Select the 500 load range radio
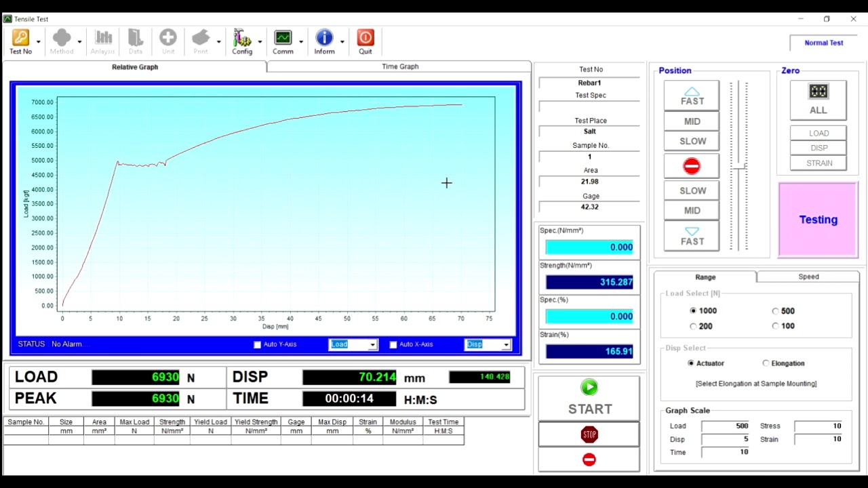Image resolution: width=868 pixels, height=488 pixels. coord(775,311)
